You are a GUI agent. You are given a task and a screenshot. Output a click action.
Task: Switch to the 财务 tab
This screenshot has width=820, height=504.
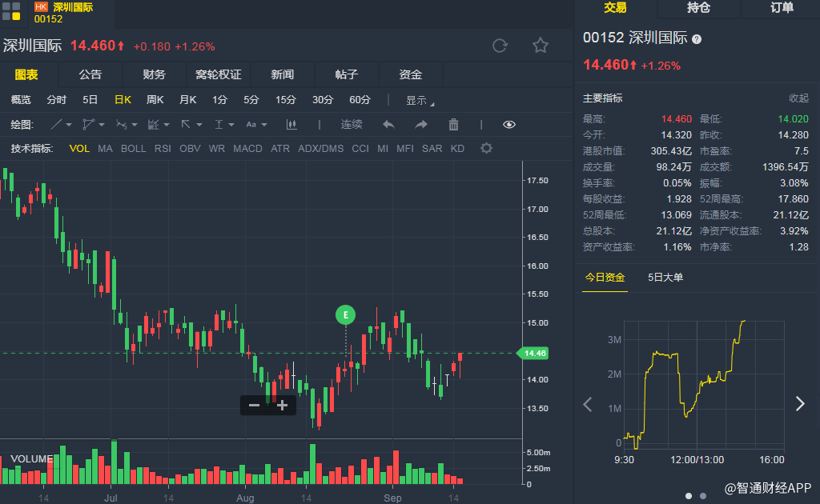154,74
